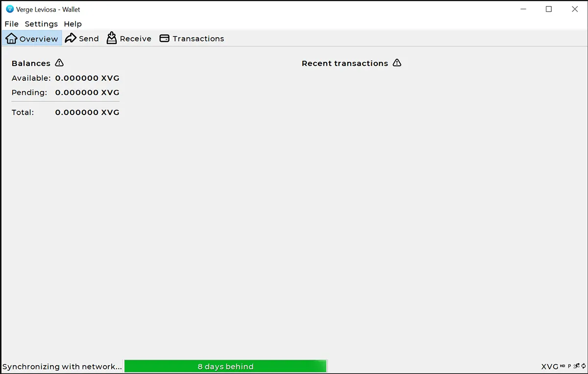Image resolution: width=588 pixels, height=374 pixels.
Task: Open the Help menu
Action: click(x=73, y=24)
